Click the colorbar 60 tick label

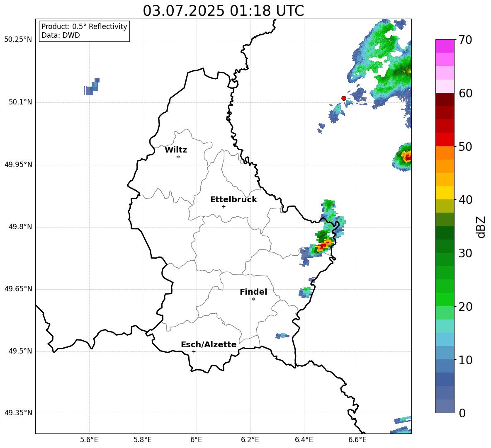coord(465,93)
